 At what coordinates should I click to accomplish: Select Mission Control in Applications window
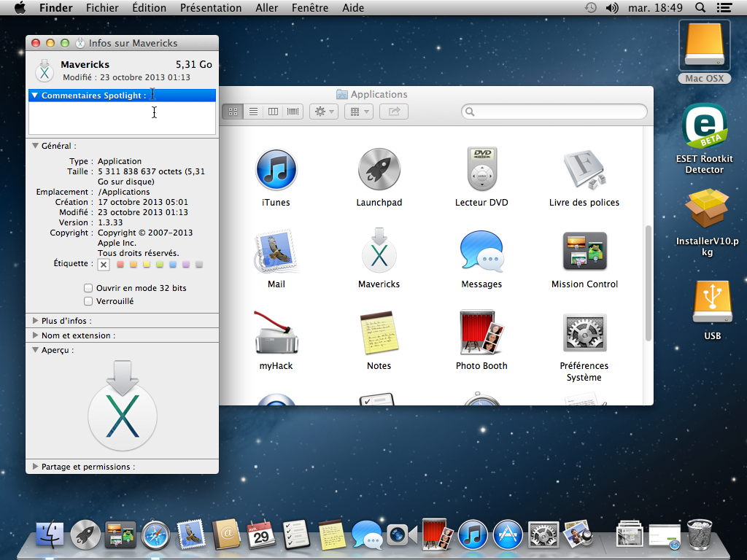tap(584, 251)
